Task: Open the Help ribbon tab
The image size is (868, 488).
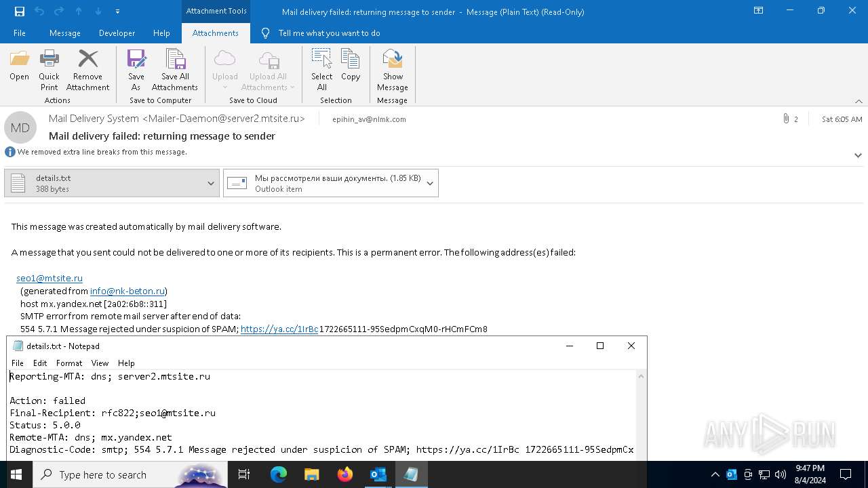Action: pyautogui.click(x=161, y=33)
